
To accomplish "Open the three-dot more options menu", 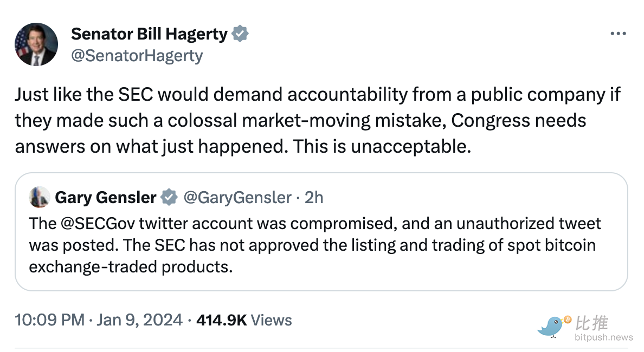I will [x=618, y=34].
